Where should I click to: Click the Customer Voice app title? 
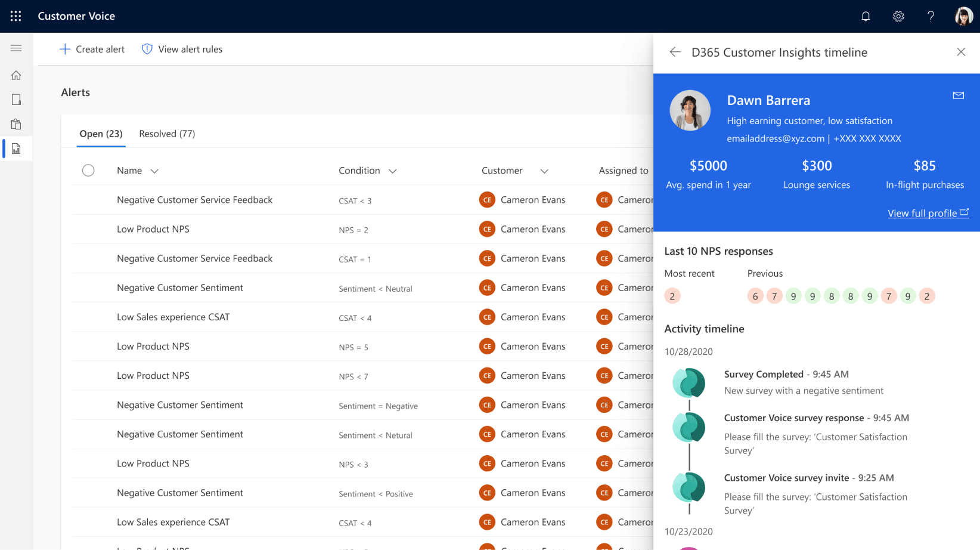click(76, 16)
